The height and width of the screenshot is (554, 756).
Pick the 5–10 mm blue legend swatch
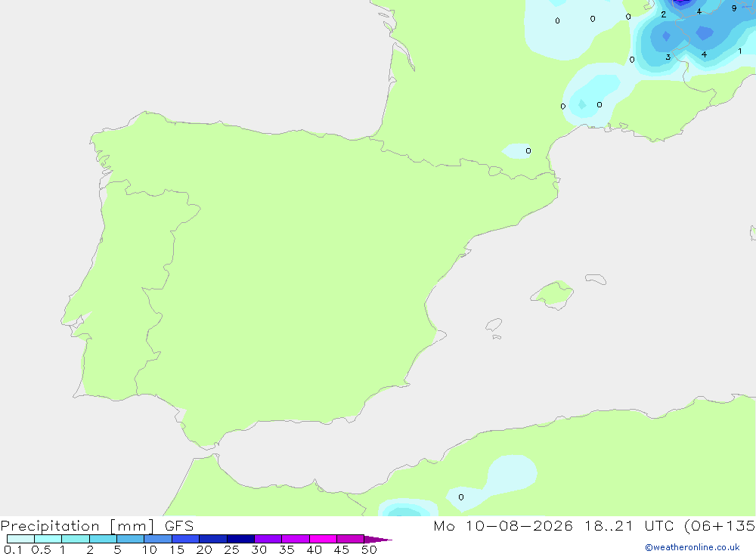coord(131,539)
